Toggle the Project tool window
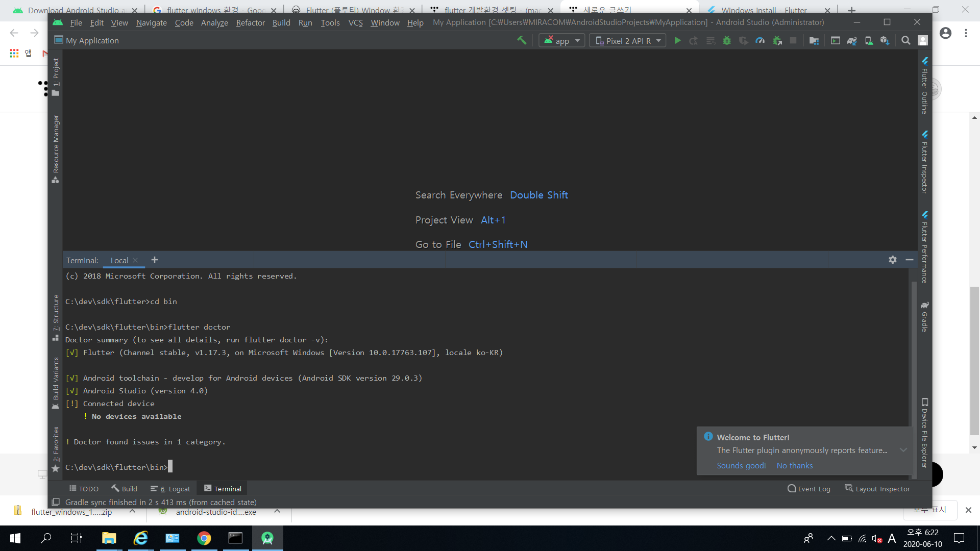Viewport: 980px width, 551px height. point(56,77)
